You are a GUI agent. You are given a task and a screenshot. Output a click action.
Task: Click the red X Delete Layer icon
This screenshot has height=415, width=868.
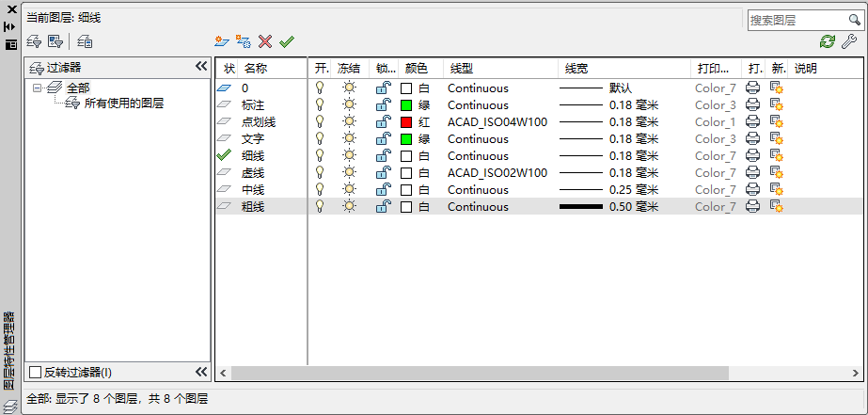pos(265,41)
